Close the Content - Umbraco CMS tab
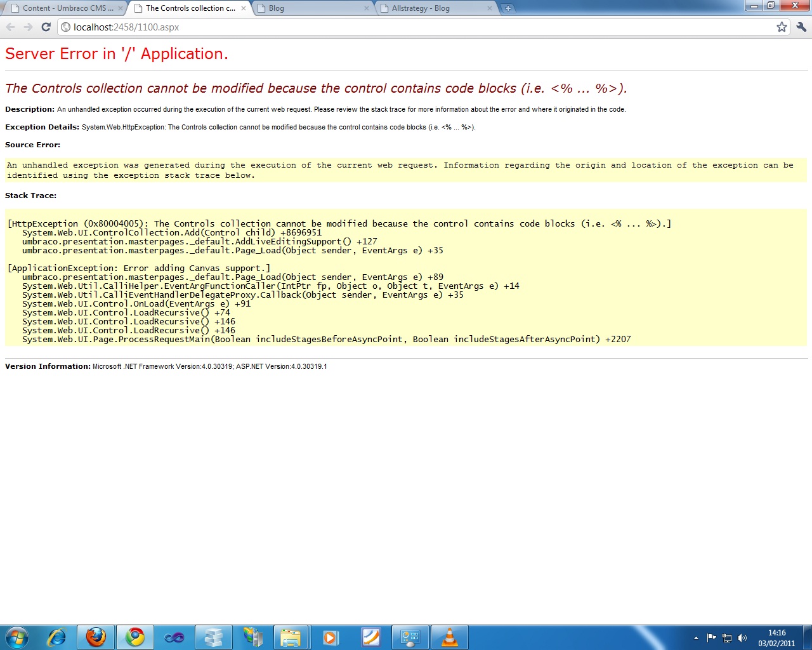The width and height of the screenshot is (812, 650). (121, 8)
